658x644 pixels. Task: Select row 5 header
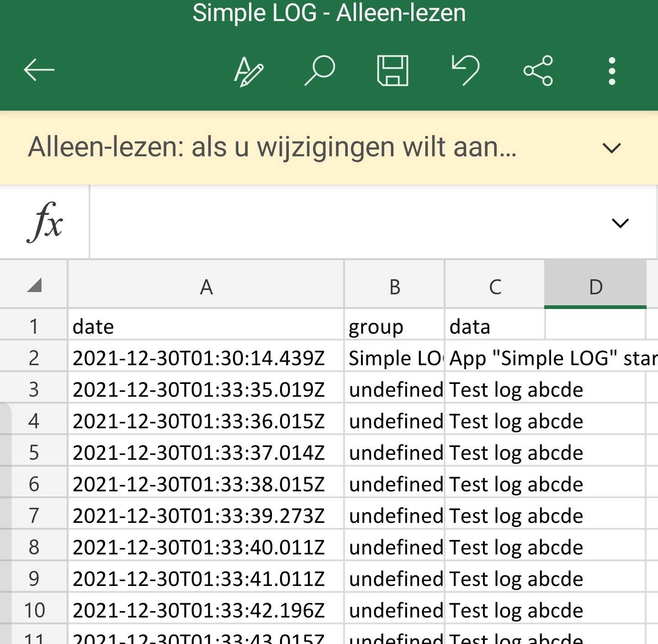34,452
